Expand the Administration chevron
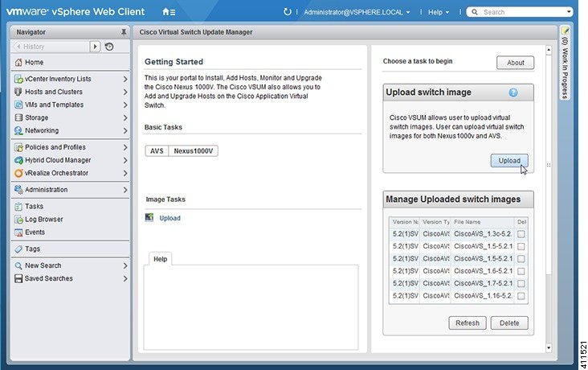The image size is (588, 370). [x=125, y=190]
